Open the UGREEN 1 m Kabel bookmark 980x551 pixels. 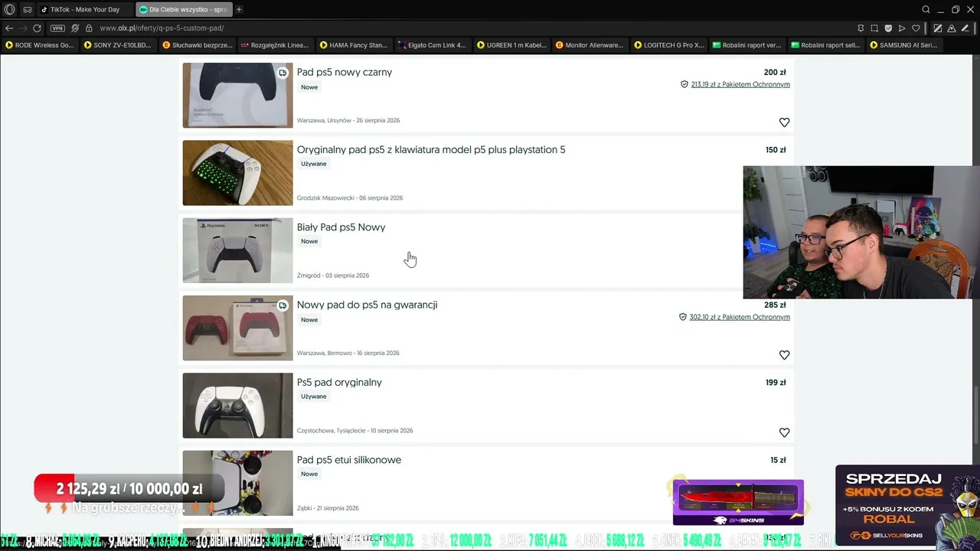[x=511, y=45]
